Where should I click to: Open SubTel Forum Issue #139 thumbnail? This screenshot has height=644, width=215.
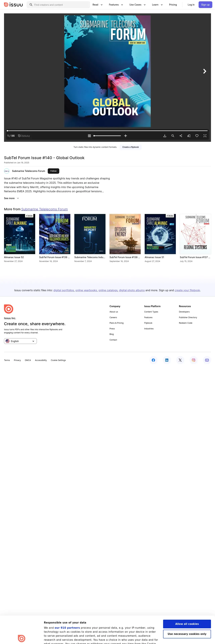pyautogui.click(x=55, y=234)
